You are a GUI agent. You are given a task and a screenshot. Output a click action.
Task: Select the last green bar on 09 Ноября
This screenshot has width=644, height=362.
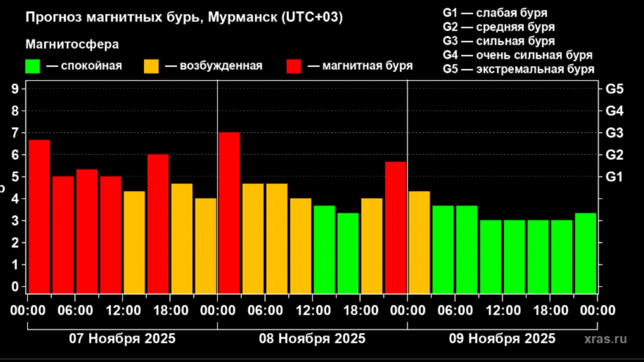[586, 253]
